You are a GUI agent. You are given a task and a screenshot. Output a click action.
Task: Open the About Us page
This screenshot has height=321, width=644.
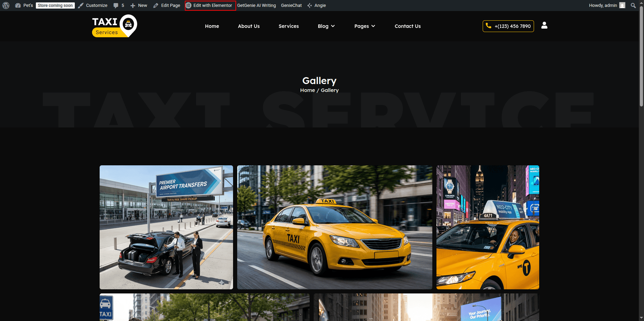click(249, 26)
